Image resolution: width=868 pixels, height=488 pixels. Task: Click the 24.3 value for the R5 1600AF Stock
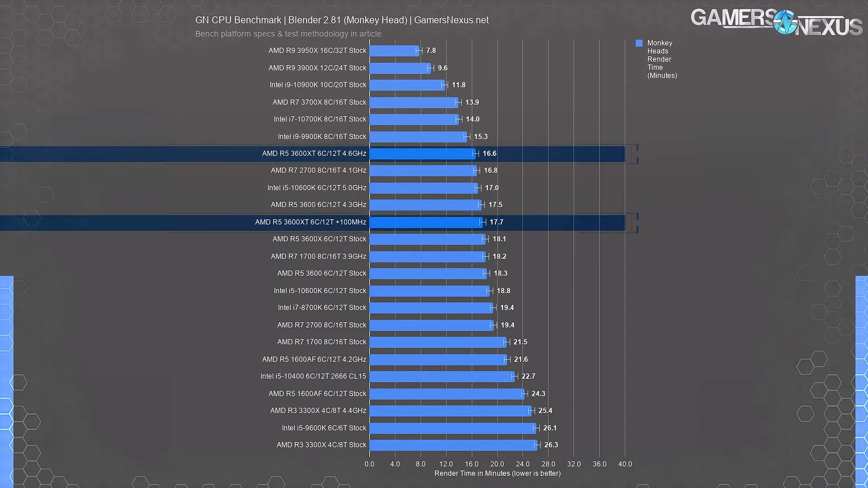tap(538, 394)
